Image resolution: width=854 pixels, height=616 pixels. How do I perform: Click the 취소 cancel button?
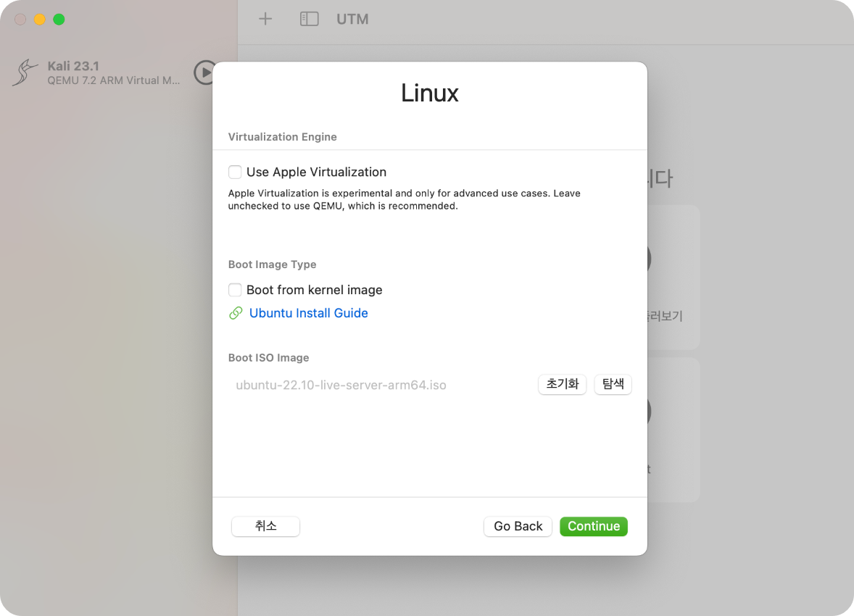click(x=265, y=526)
